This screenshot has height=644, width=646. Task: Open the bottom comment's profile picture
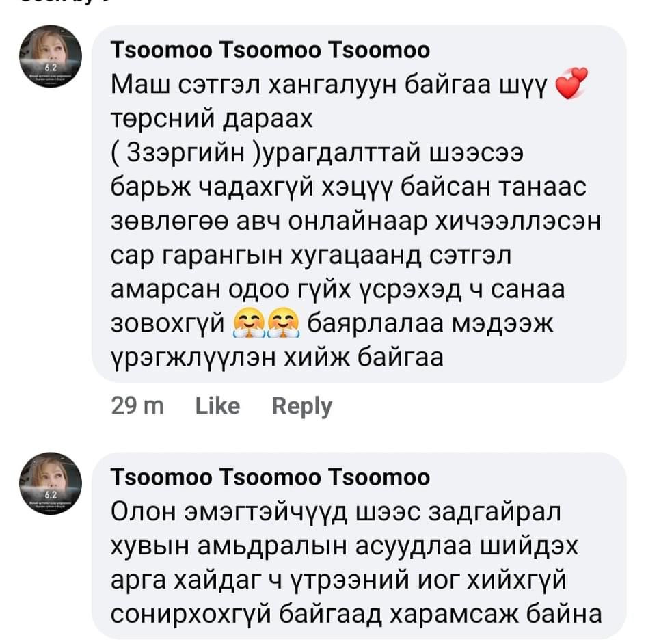51,484
